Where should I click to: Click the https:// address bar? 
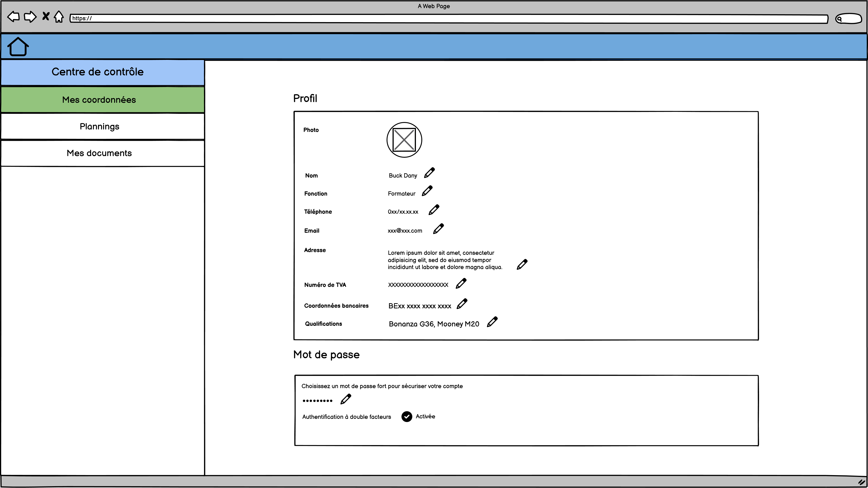tap(448, 19)
